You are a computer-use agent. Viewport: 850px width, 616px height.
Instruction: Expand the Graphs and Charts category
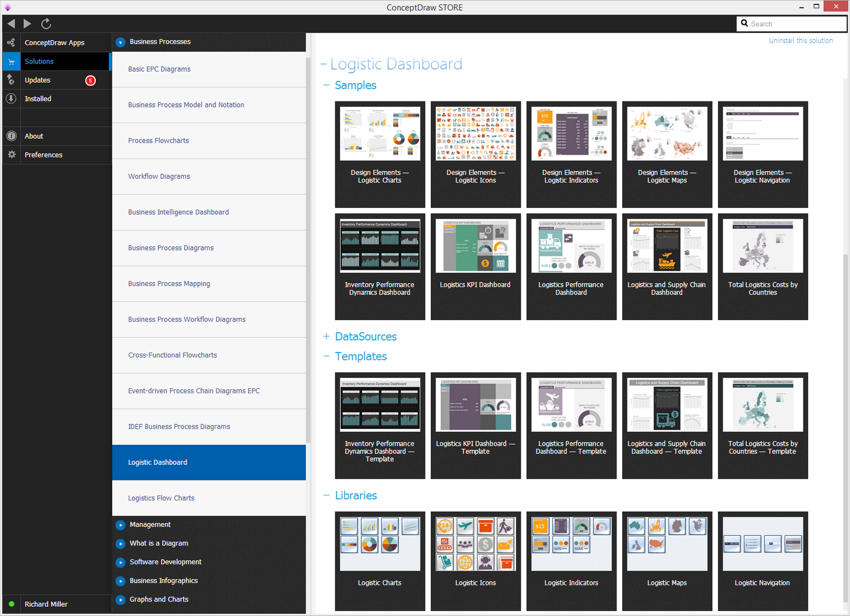(x=120, y=600)
